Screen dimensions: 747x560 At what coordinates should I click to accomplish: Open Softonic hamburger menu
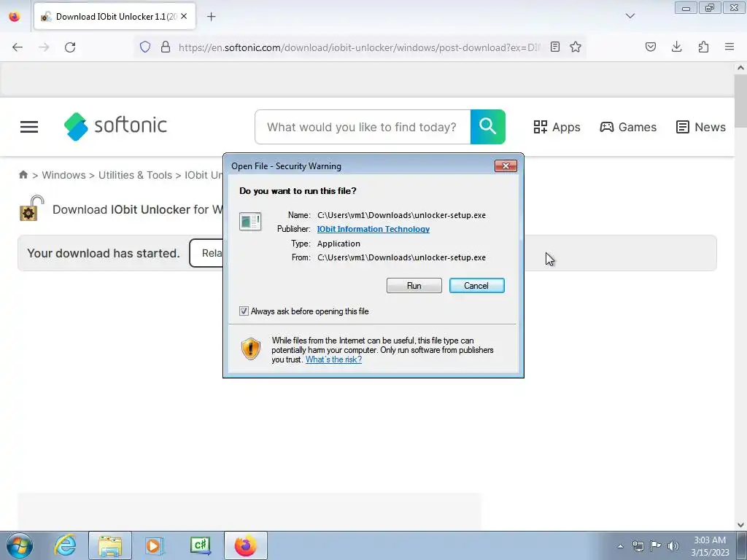(x=29, y=127)
